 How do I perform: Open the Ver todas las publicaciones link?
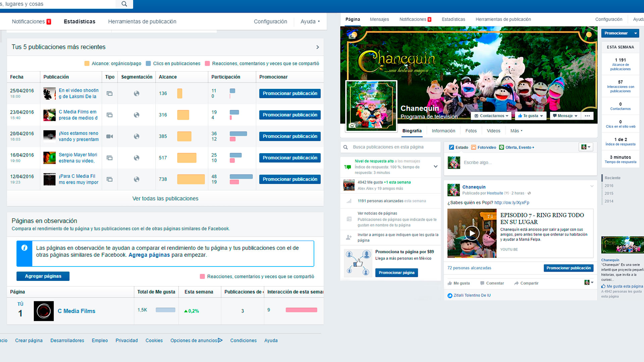165,199
